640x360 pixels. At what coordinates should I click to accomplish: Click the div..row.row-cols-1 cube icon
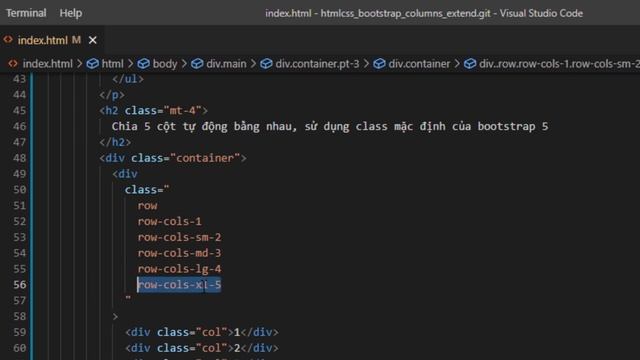click(x=470, y=64)
